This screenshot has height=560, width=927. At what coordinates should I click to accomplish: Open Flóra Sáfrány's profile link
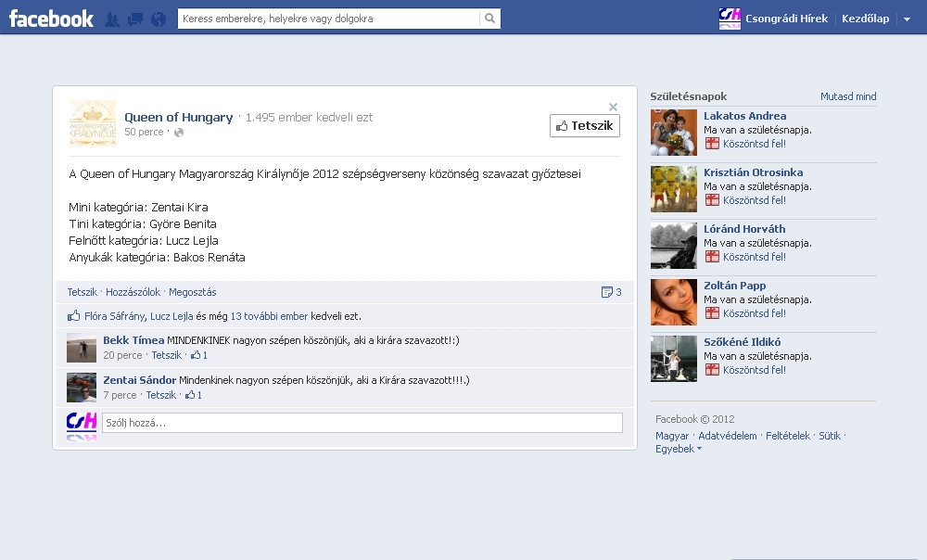(115, 316)
